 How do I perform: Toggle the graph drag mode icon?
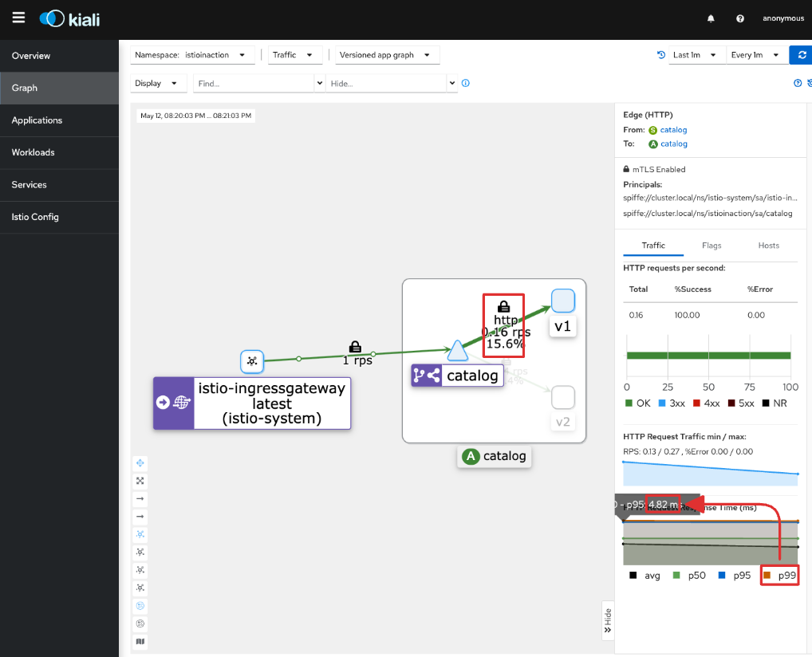(x=140, y=463)
